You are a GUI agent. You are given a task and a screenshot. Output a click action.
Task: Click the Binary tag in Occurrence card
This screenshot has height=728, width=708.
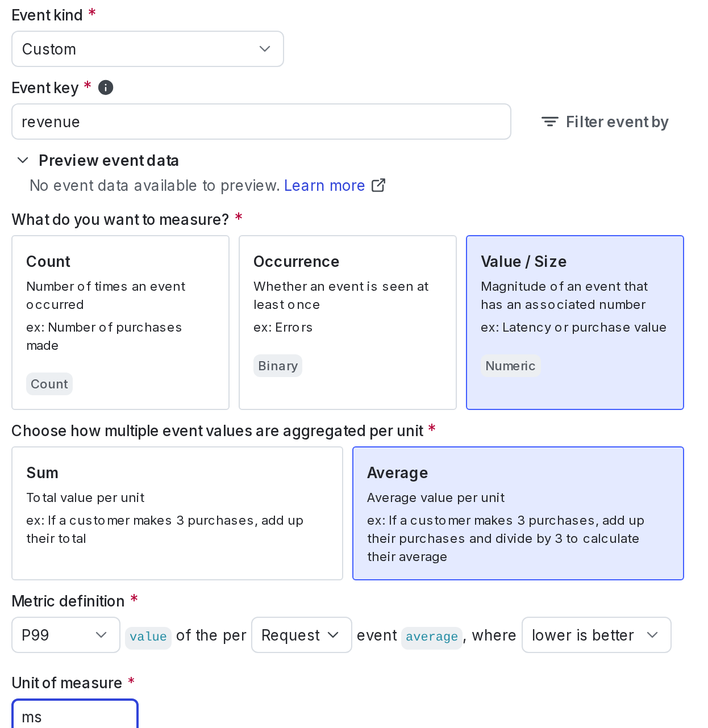click(278, 366)
